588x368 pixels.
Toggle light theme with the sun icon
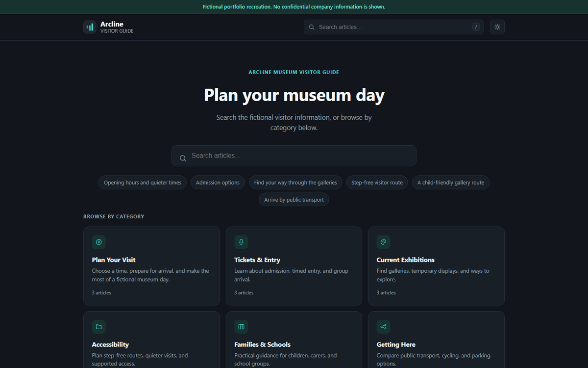pyautogui.click(x=497, y=27)
